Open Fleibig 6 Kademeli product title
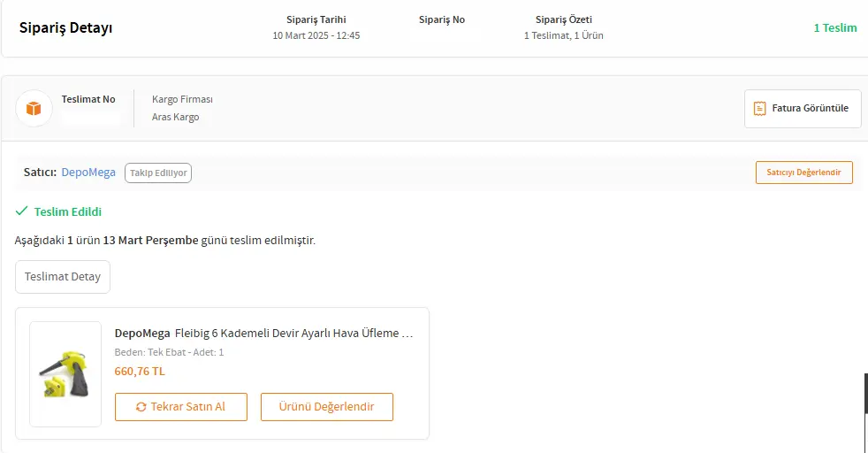 294,334
